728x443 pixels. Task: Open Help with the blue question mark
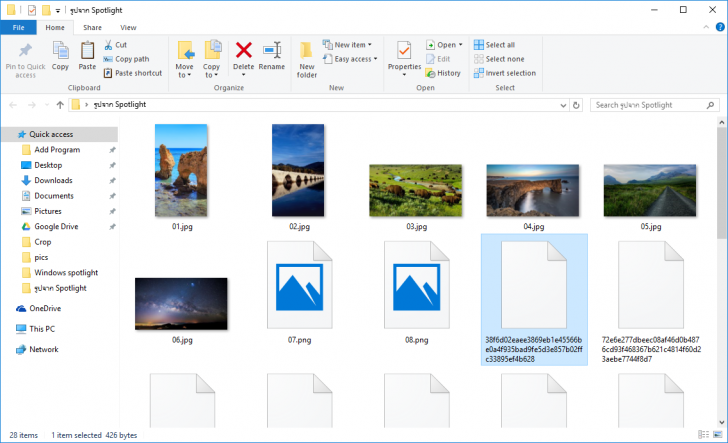click(720, 27)
